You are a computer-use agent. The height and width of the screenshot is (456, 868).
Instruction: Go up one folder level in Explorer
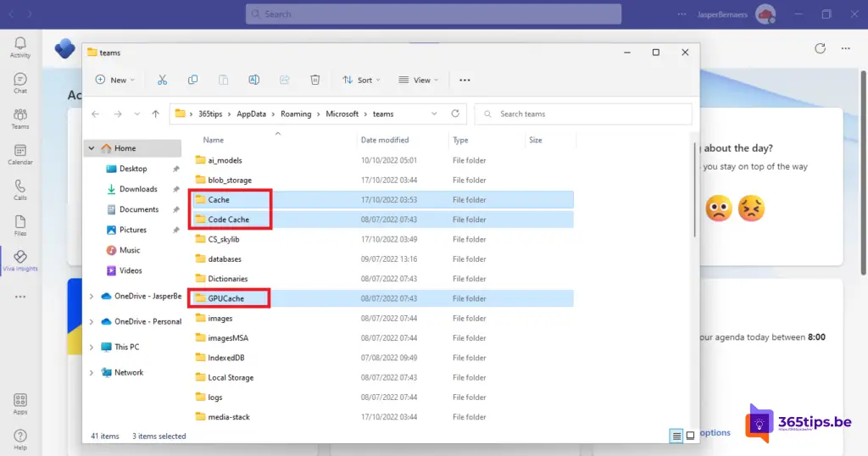(156, 114)
